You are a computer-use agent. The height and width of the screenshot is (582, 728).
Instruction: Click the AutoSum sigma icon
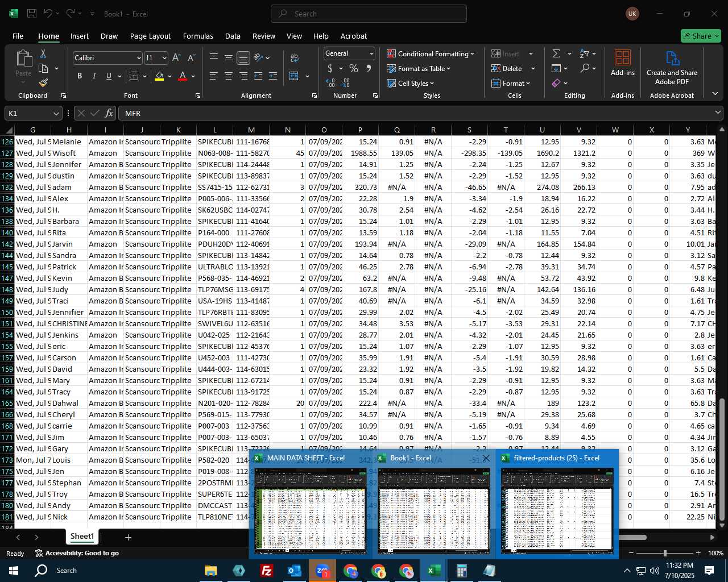556,53
